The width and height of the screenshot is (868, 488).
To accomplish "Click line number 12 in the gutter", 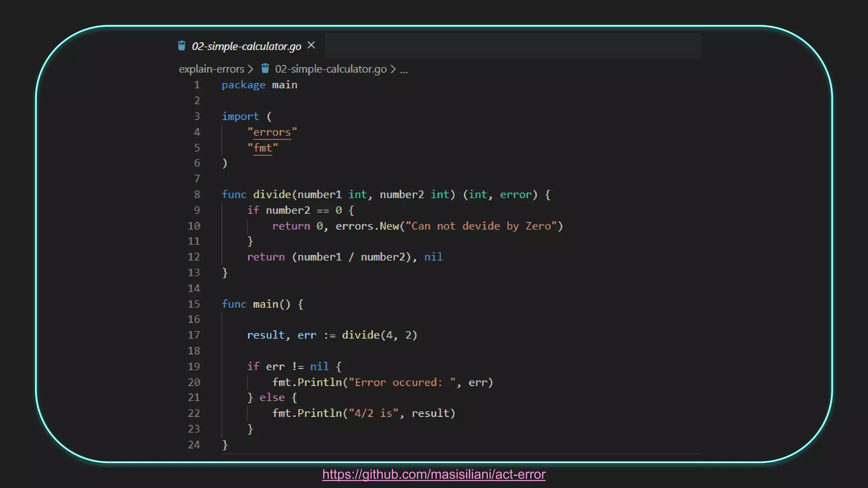I will pos(194,257).
